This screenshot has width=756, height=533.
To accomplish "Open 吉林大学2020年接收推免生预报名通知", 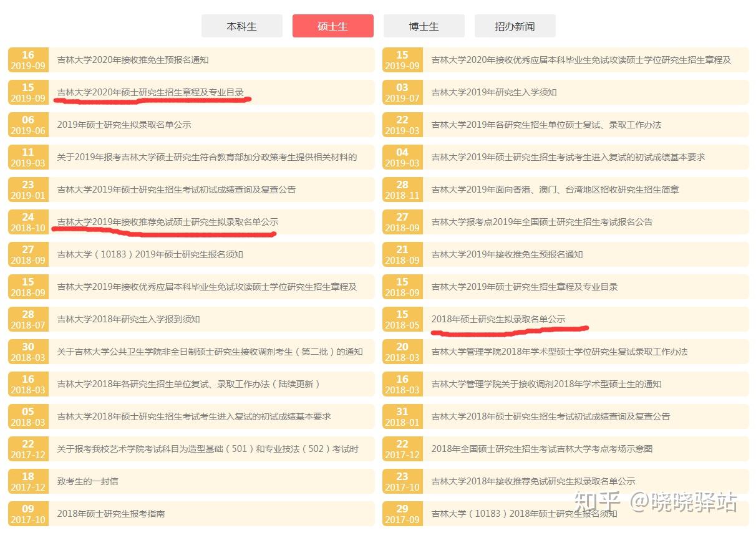I will pyautogui.click(x=124, y=60).
